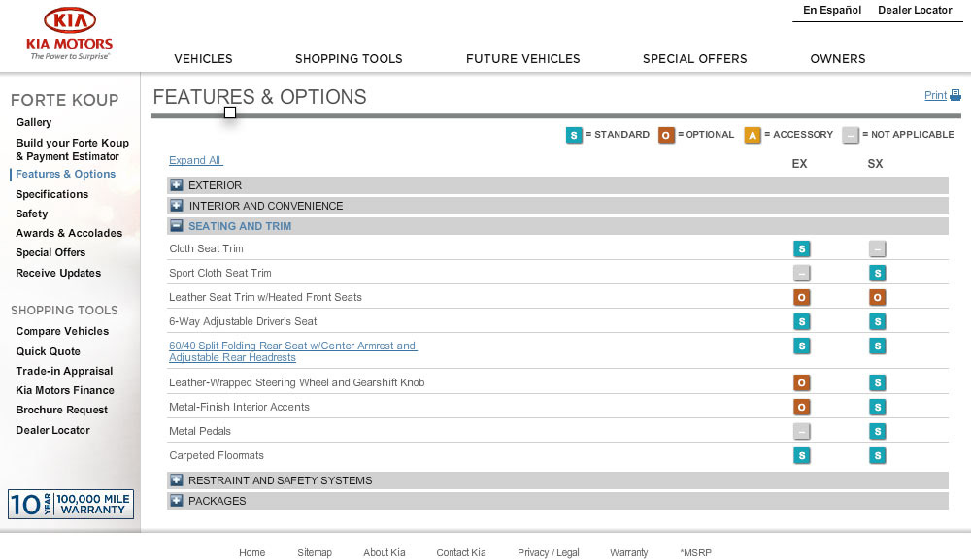Click the Kia Motors logo
Screen dimensions: 971x560
[69, 34]
